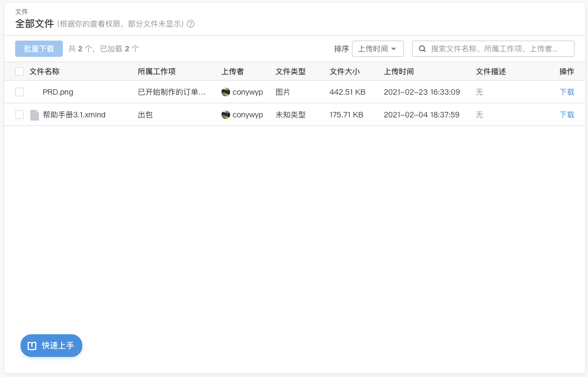588x377 pixels.
Task: Click the 图片 file type cell
Action: [283, 92]
